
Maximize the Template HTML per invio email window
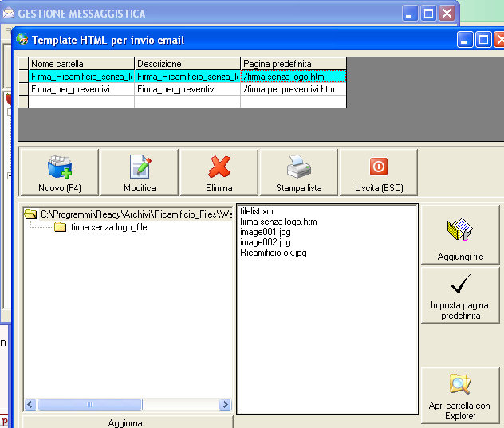483,40
